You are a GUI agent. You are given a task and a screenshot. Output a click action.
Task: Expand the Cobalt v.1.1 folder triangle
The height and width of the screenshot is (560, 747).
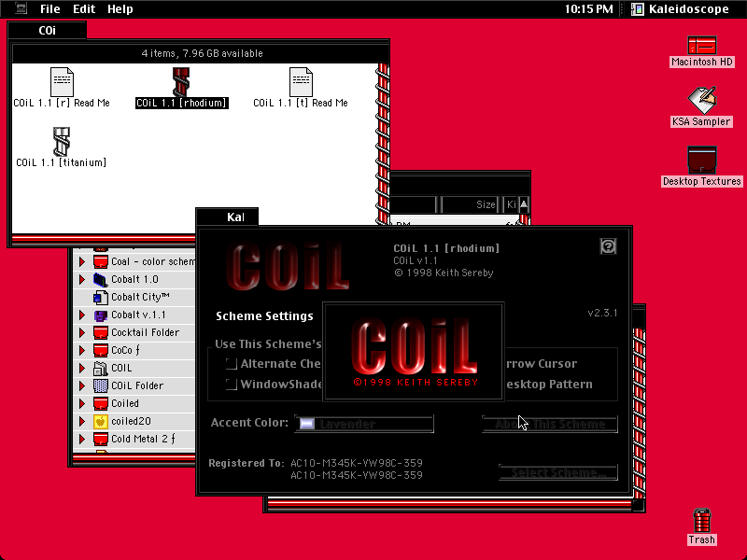click(x=82, y=315)
